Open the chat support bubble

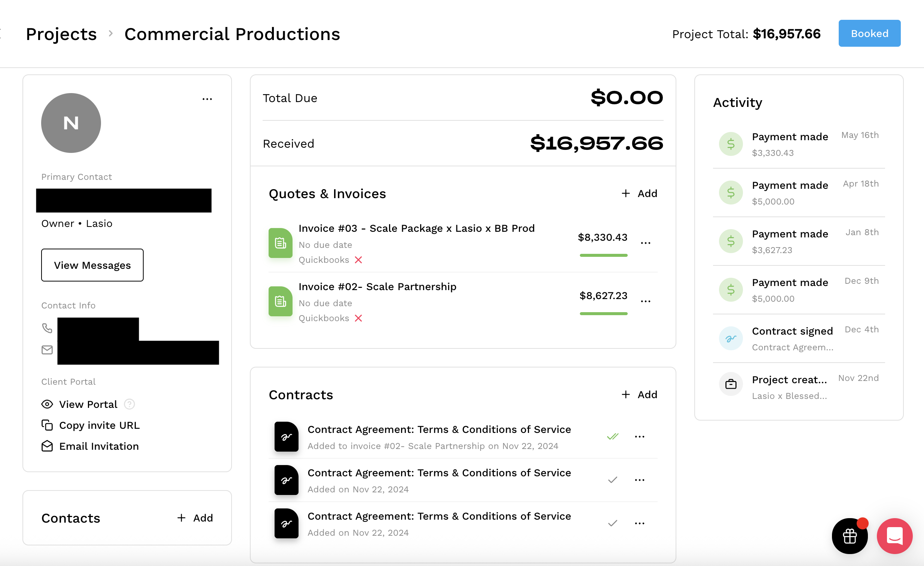894,536
